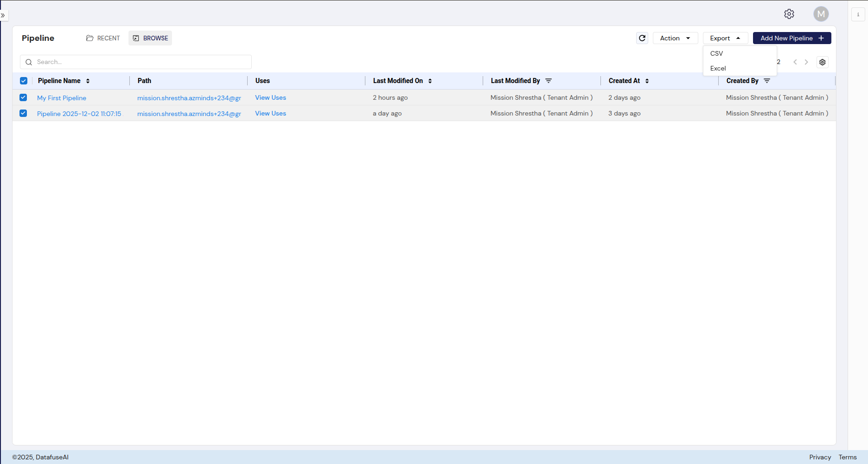The image size is (868, 464).
Task: Click Add New Pipeline button
Action: tap(791, 38)
